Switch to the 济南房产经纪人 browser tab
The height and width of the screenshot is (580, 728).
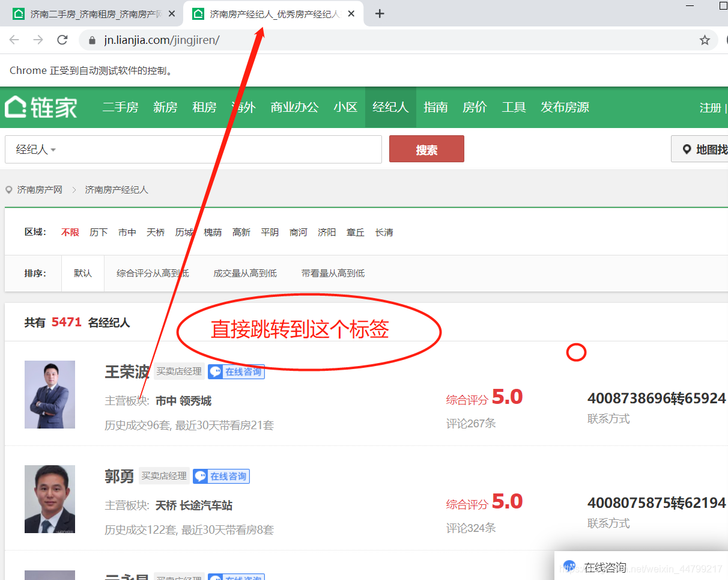[x=273, y=14]
